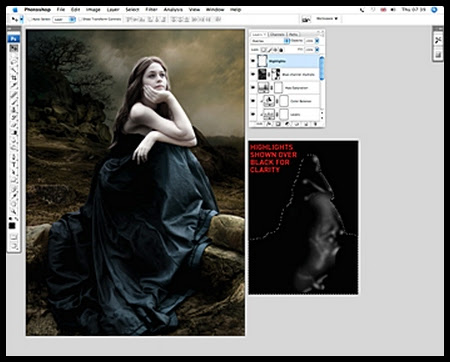Viewport: 450px width, 362px height.
Task: Select the Type tool in the toolbox
Action: coord(14,164)
